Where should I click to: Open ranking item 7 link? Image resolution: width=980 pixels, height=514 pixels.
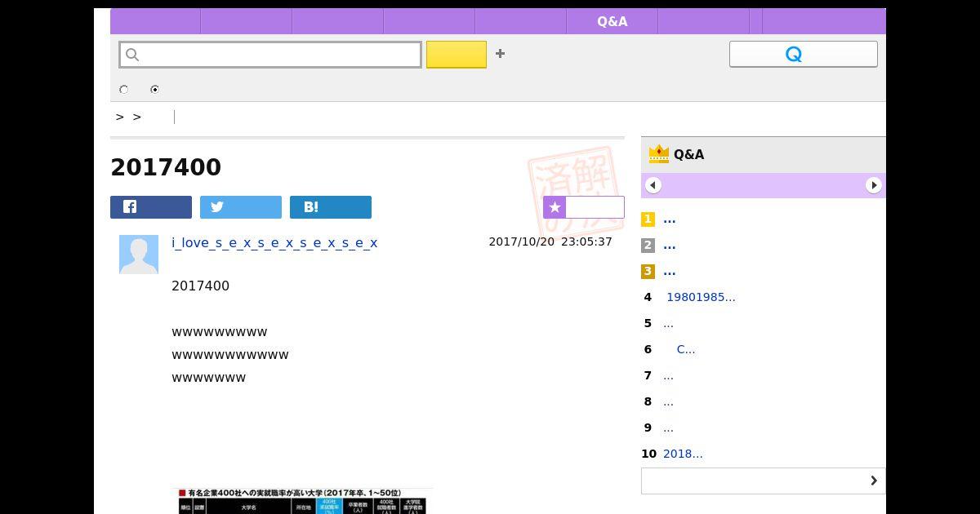[668, 376]
